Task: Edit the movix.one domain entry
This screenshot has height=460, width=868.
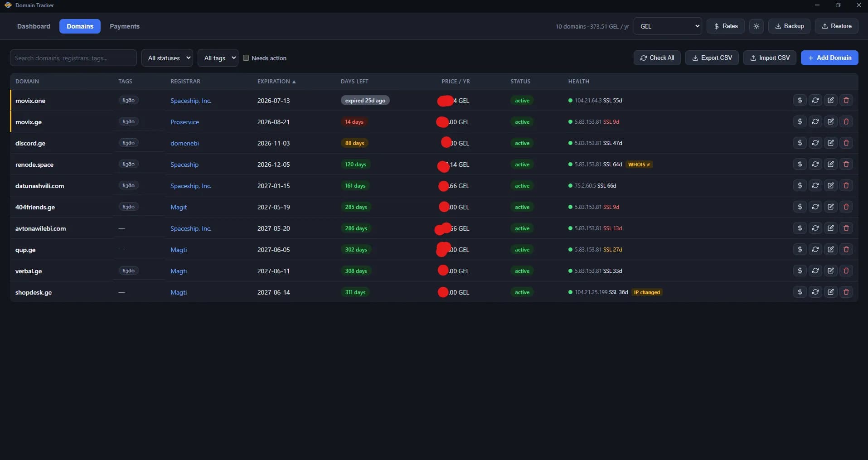Action: tap(831, 100)
